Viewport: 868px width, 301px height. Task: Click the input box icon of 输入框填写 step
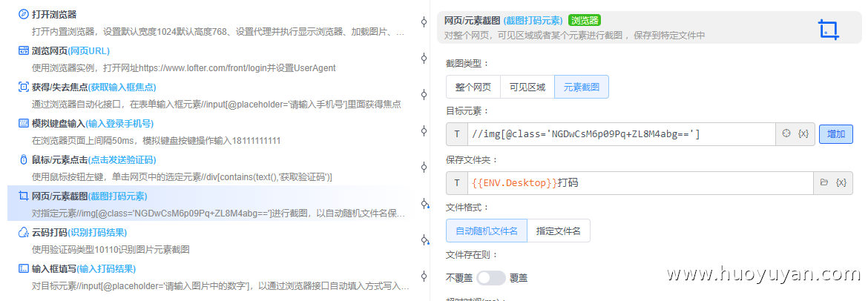point(23,269)
